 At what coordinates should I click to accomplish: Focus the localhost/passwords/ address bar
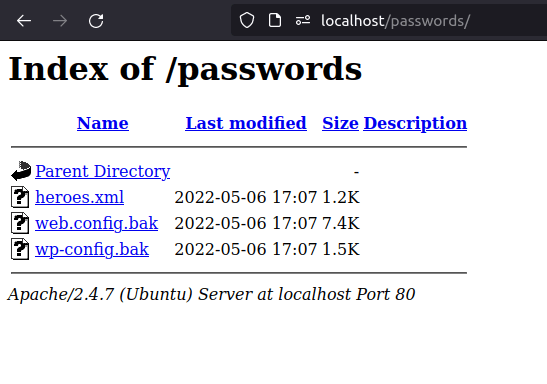click(396, 21)
